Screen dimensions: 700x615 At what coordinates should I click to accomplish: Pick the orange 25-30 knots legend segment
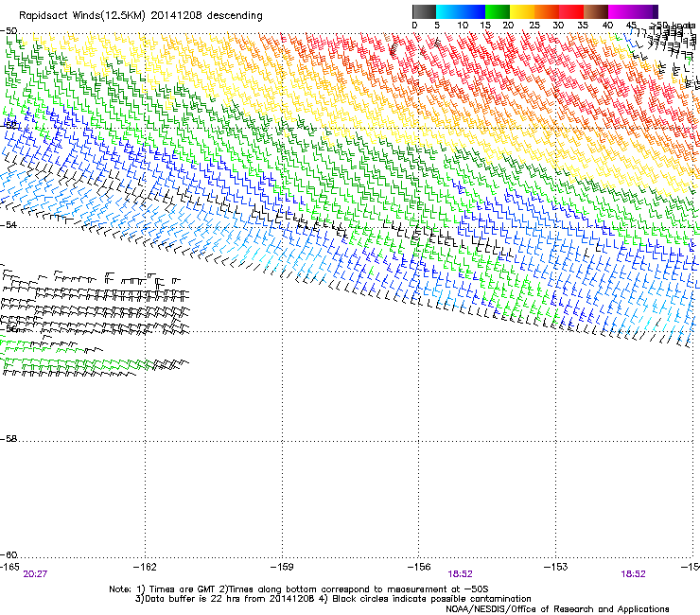[547, 11]
